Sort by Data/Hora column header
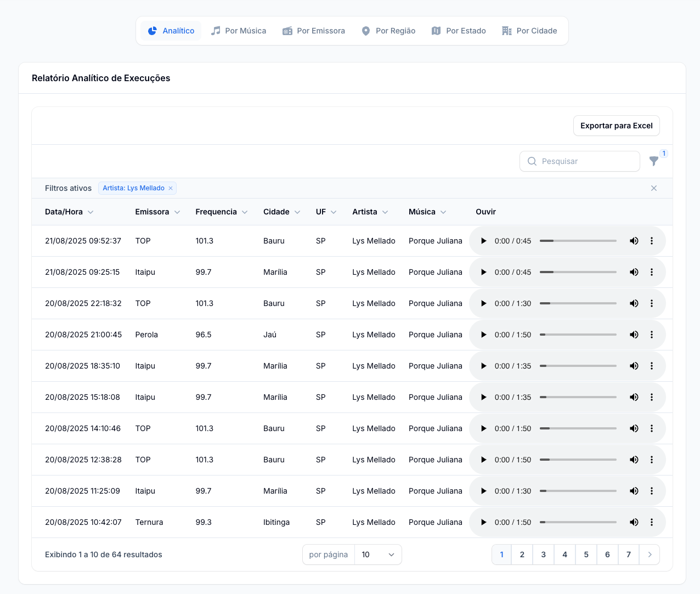This screenshot has width=700, height=594. (x=64, y=212)
